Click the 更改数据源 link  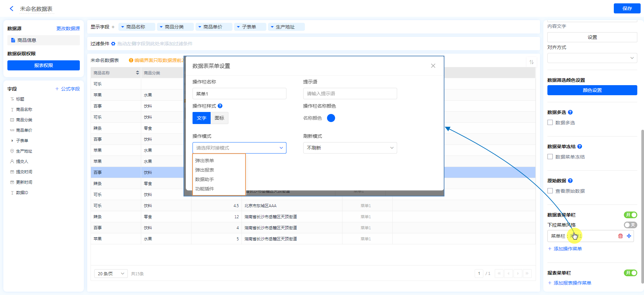coord(68,28)
